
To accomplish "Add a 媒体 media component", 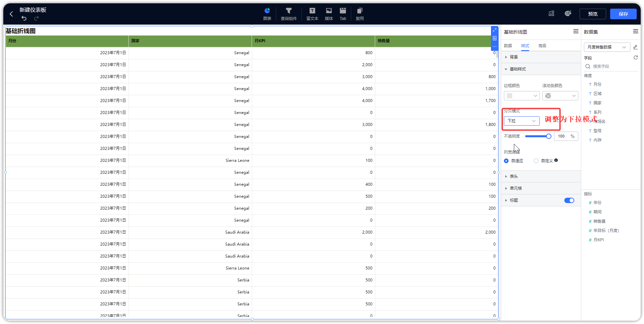I will pyautogui.click(x=329, y=14).
